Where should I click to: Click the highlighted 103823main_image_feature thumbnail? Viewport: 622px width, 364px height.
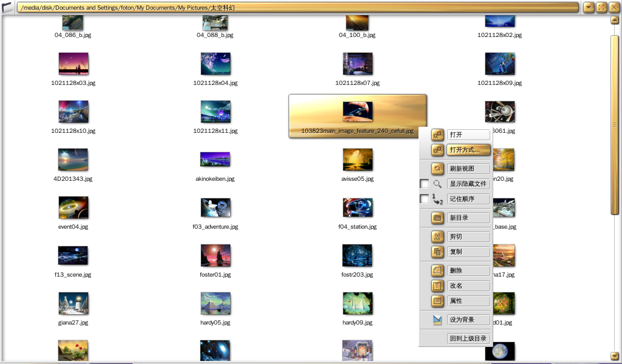pos(357,112)
